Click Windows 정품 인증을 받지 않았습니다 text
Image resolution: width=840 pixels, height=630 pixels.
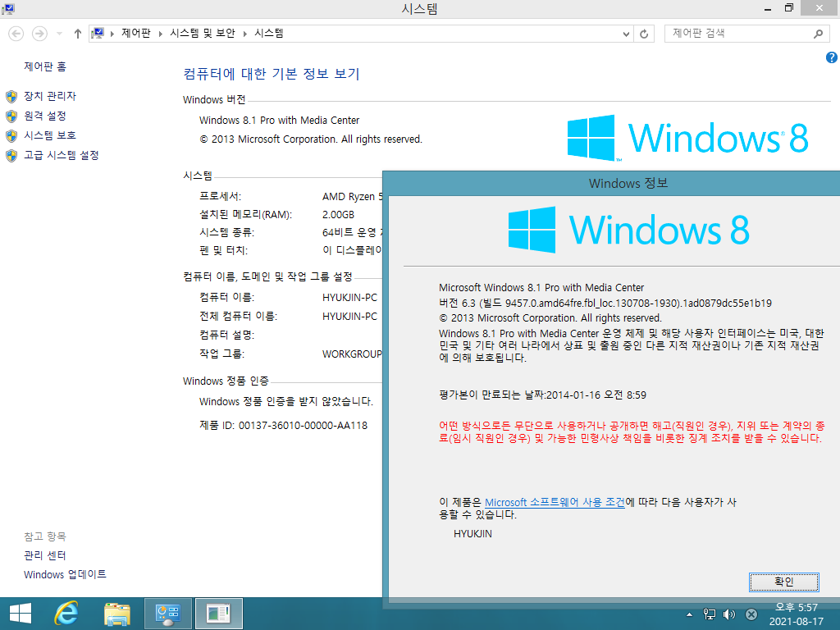coord(286,401)
